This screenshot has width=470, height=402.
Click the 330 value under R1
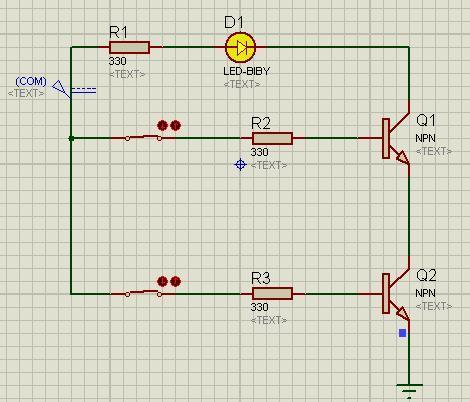[118, 61]
